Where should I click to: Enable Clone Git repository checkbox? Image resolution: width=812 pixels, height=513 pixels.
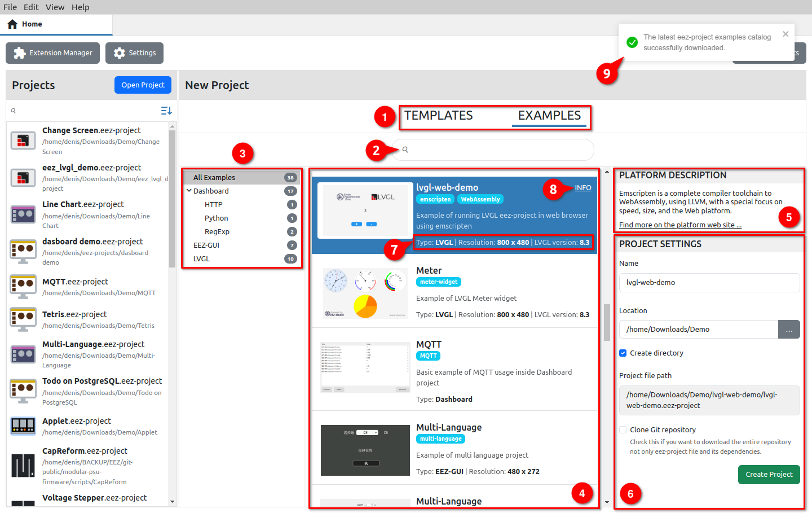pyautogui.click(x=623, y=430)
